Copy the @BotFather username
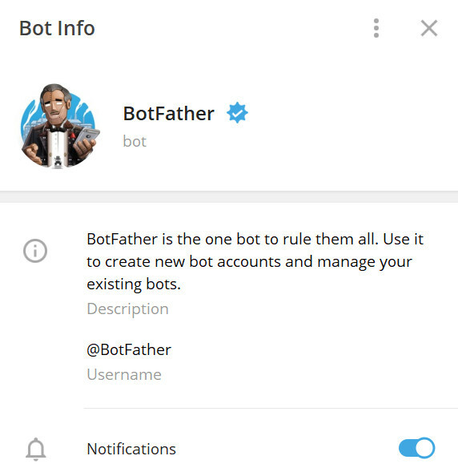Image resolution: width=458 pixels, height=476 pixels. click(129, 349)
